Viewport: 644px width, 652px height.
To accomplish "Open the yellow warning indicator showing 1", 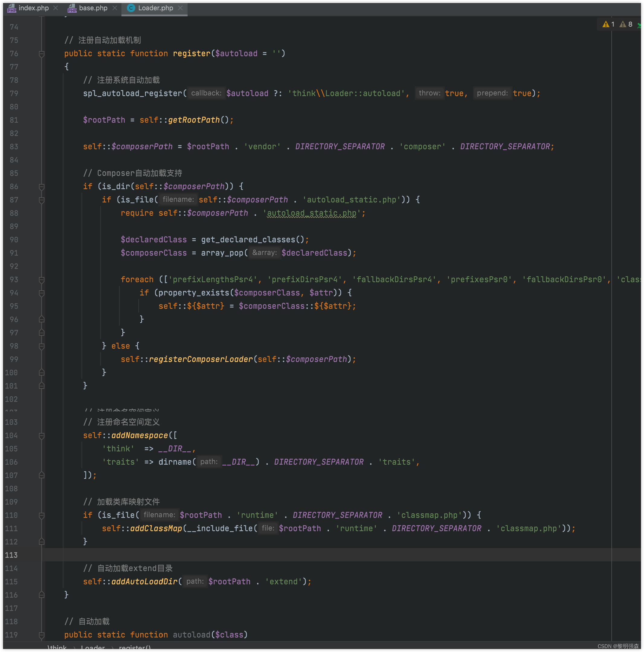I will pyautogui.click(x=609, y=24).
